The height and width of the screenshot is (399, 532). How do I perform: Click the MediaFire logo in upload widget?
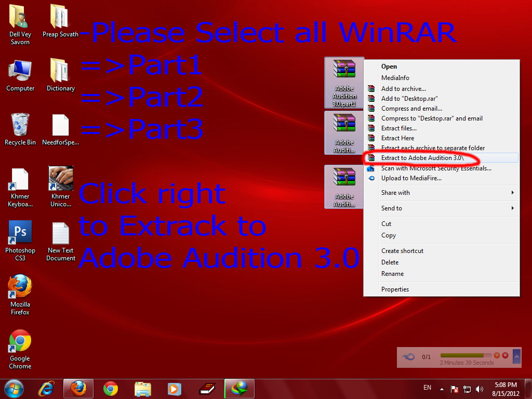coord(408,357)
